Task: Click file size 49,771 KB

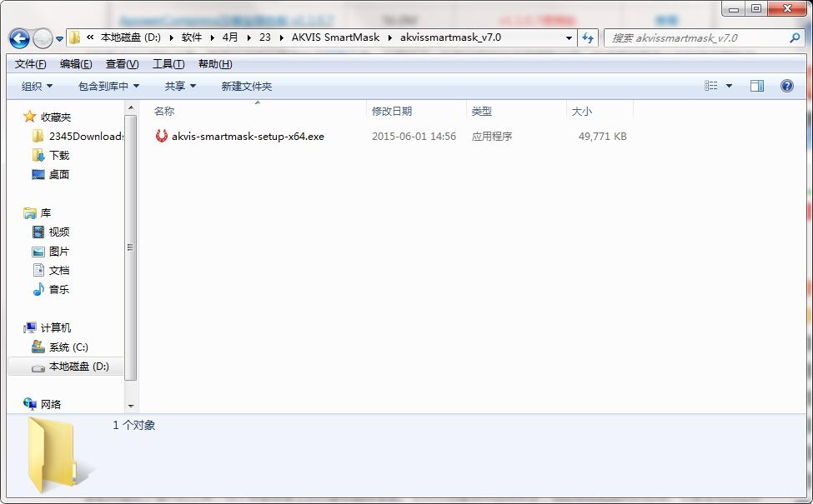Action: [x=603, y=137]
